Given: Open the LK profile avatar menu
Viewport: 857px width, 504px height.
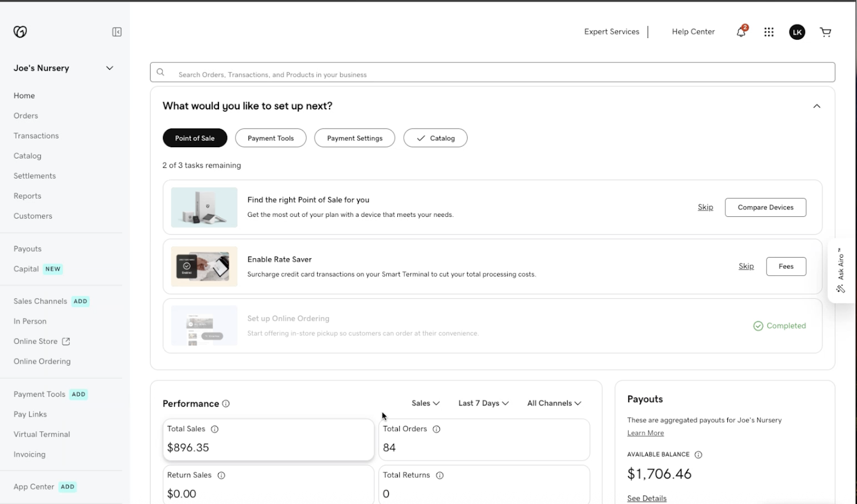Looking at the screenshot, I should coord(797,32).
